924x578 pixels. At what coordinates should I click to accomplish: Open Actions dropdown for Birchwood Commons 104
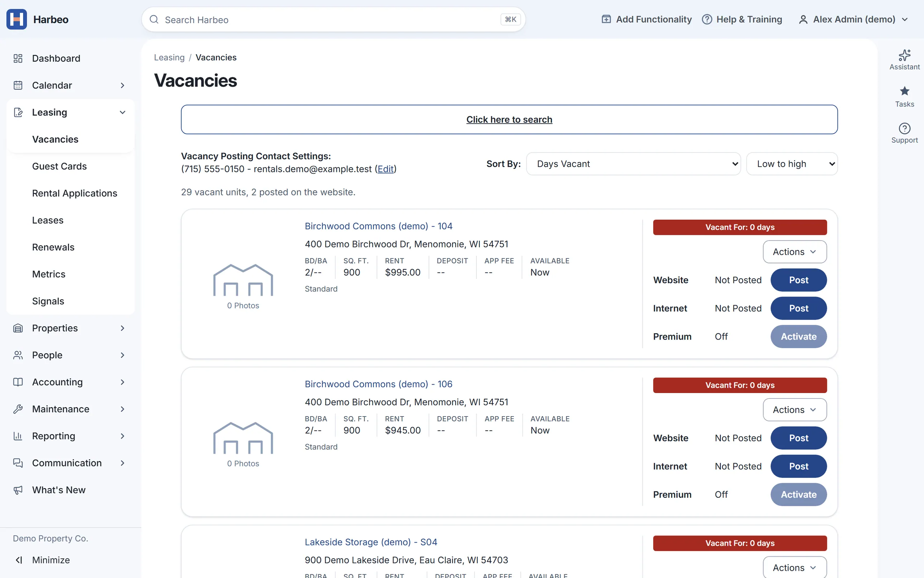(x=794, y=251)
